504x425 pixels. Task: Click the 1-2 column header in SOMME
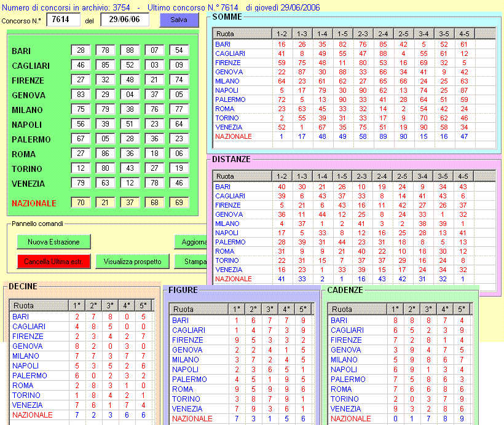pos(282,34)
